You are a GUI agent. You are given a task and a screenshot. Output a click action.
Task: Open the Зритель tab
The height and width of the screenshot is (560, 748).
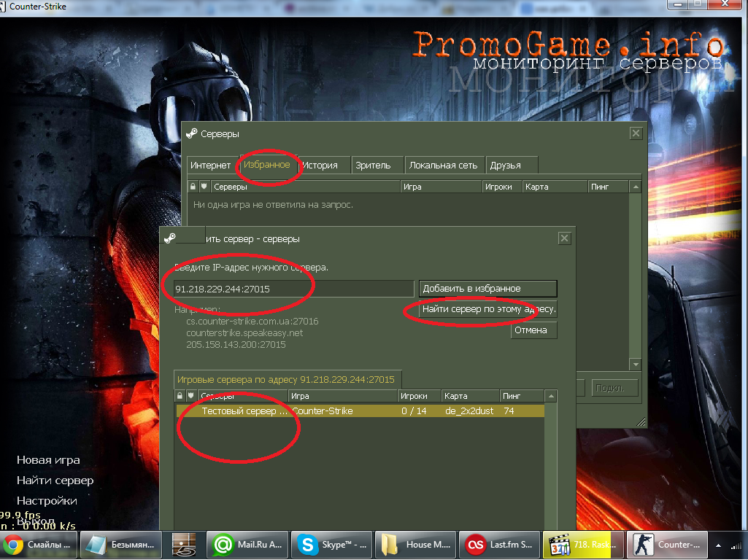tap(377, 165)
